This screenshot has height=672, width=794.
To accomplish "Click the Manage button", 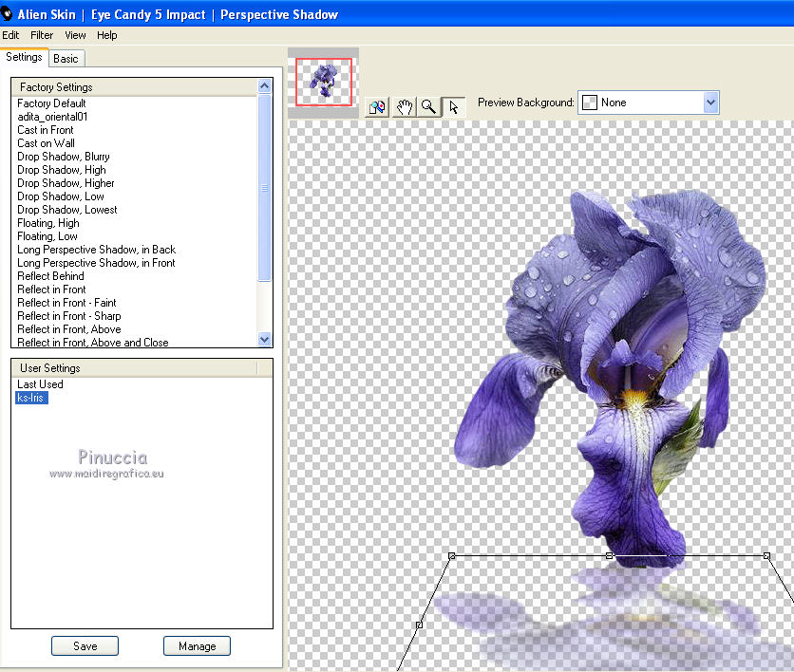I will 197,645.
